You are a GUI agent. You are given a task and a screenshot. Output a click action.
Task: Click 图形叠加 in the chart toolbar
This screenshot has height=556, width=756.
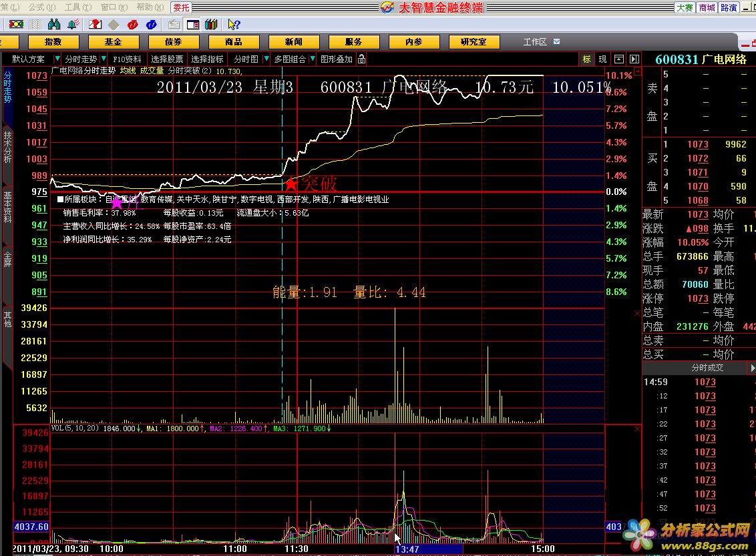coord(336,59)
